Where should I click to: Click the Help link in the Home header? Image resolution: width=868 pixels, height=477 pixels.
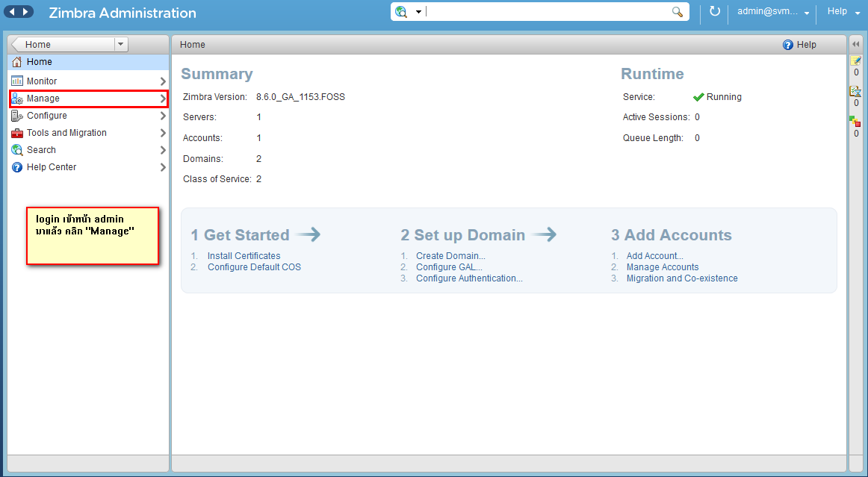[806, 45]
